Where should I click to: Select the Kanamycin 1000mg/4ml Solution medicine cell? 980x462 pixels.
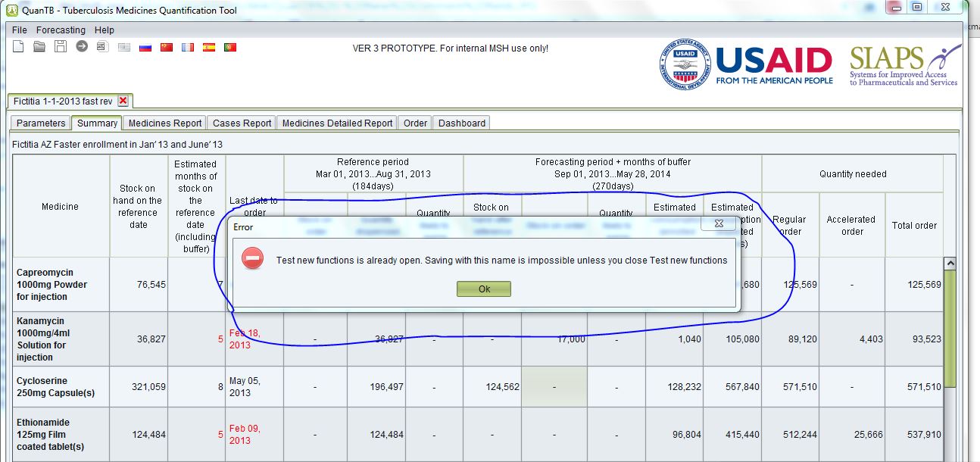61,339
